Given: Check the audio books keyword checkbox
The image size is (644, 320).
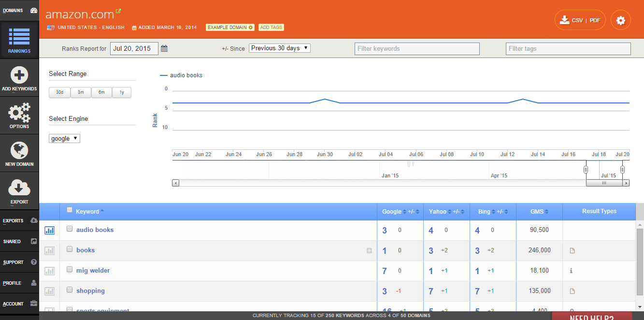Looking at the screenshot, I should (70, 229).
